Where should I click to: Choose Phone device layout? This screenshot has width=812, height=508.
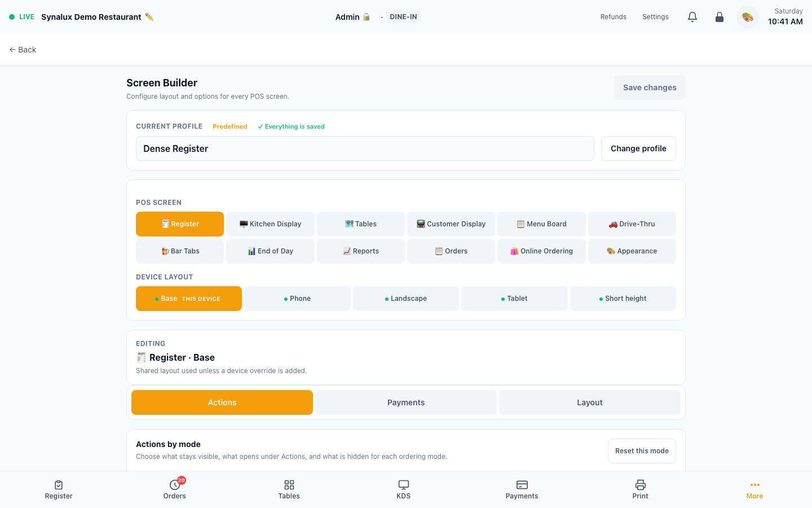click(297, 299)
